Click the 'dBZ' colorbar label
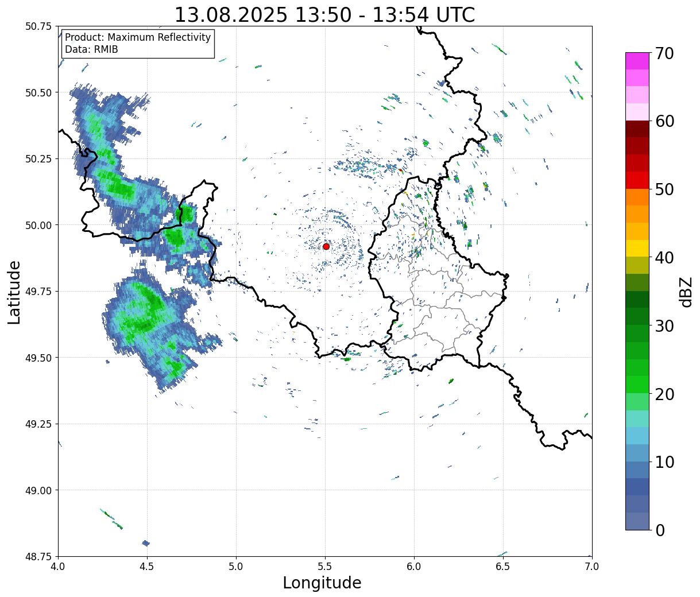Image resolution: width=700 pixels, height=597 pixels. (686, 292)
